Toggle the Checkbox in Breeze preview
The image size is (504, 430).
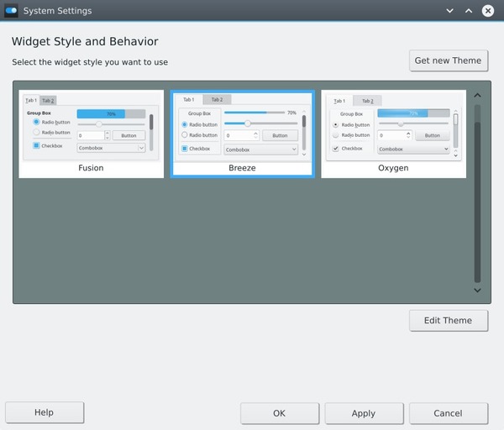click(186, 149)
